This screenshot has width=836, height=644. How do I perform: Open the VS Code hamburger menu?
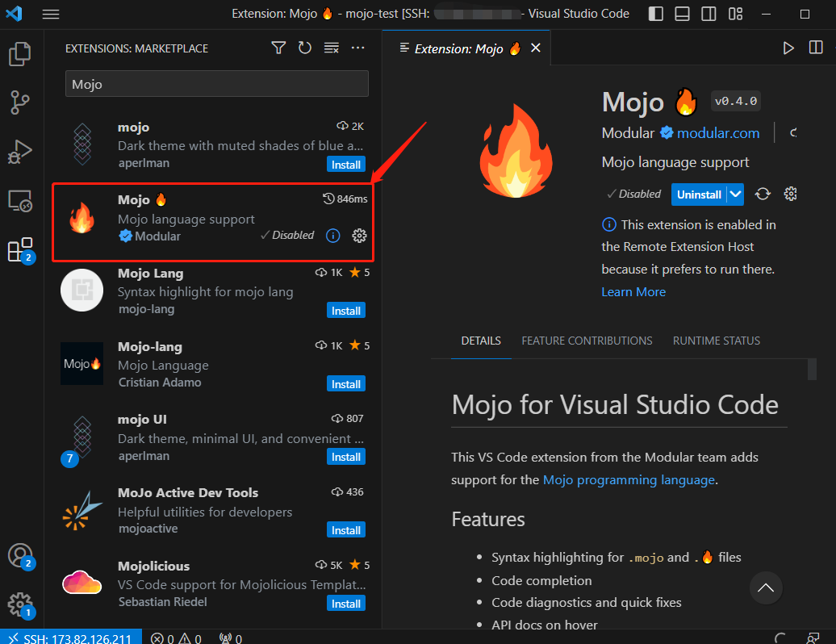click(x=51, y=14)
